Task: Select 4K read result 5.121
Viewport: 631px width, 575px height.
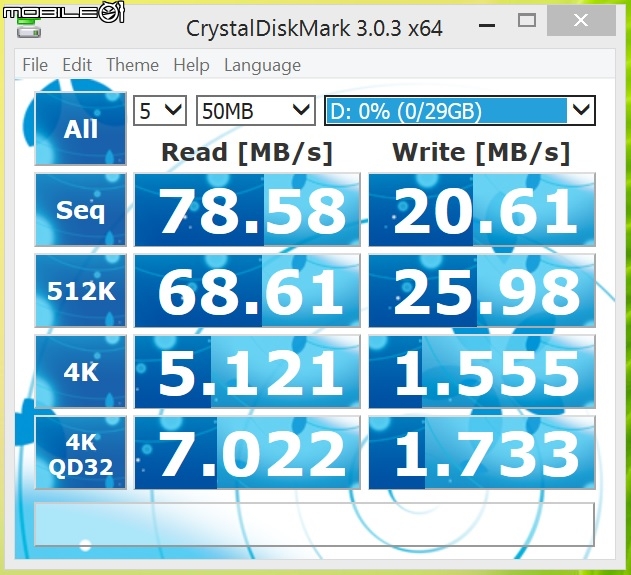Action: click(247, 372)
